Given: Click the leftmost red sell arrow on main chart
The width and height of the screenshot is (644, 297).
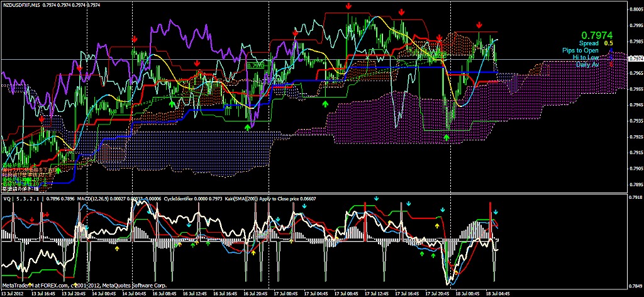Looking at the screenshot, I should pos(42,118).
